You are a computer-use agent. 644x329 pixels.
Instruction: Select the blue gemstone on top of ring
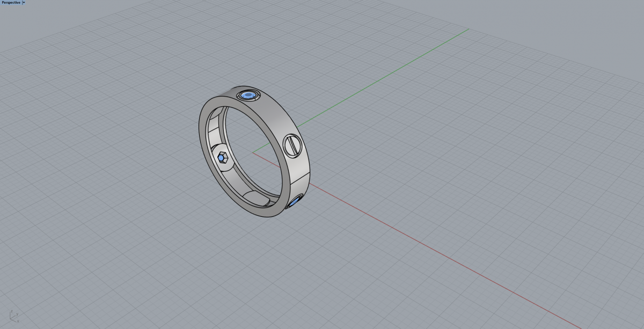[248, 96]
